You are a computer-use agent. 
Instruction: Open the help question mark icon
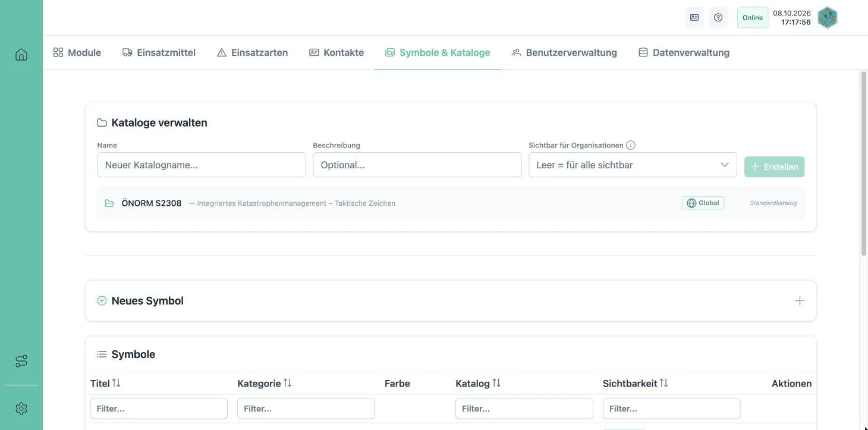pyautogui.click(x=718, y=17)
